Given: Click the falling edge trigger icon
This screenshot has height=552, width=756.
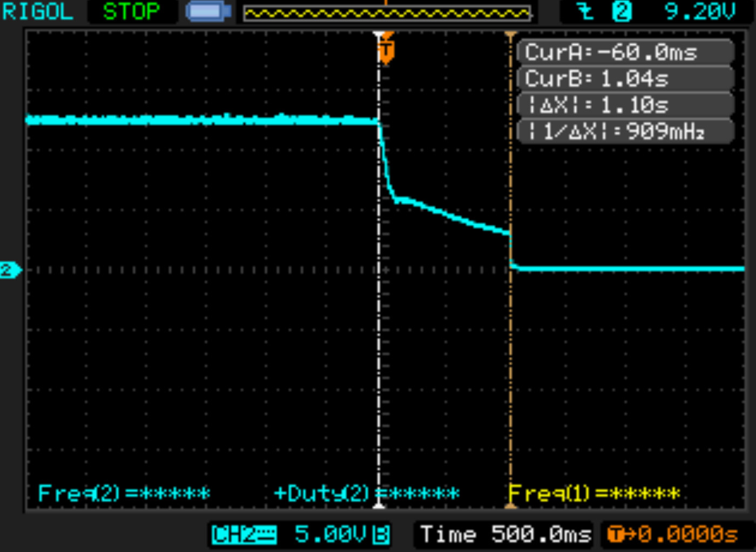Looking at the screenshot, I should tap(585, 11).
